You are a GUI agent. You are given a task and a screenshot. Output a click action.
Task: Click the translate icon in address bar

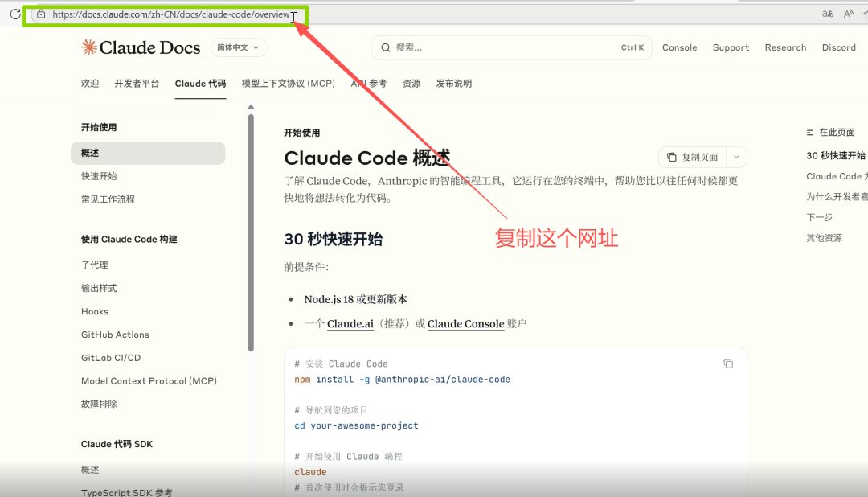[x=828, y=14]
